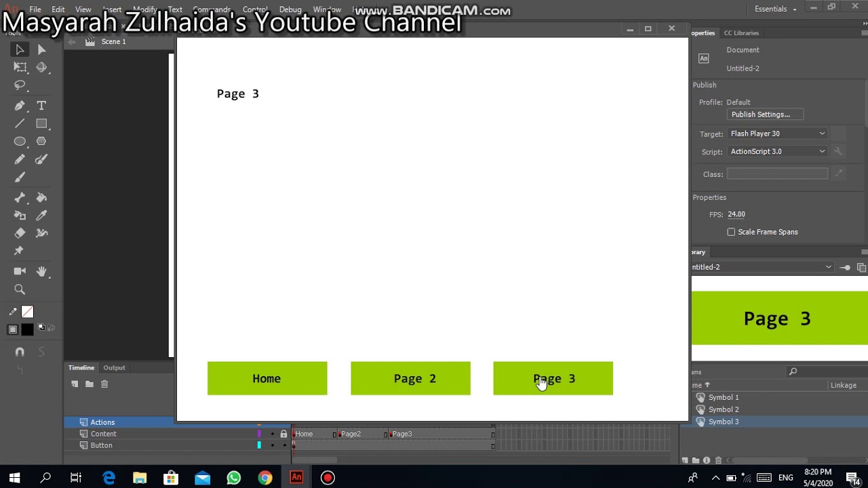
Task: Click the Publish Settings button
Action: point(765,115)
